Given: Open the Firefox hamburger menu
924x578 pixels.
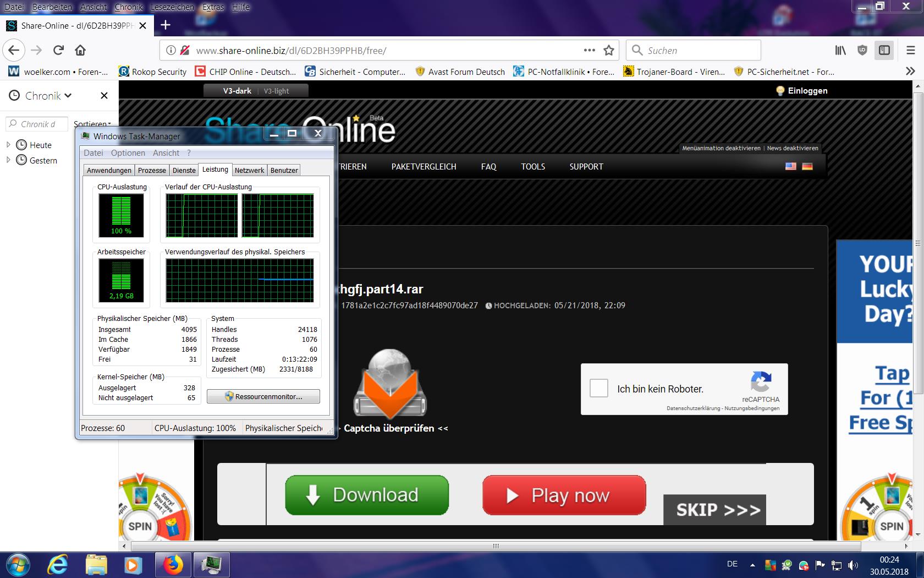Looking at the screenshot, I should point(911,50).
